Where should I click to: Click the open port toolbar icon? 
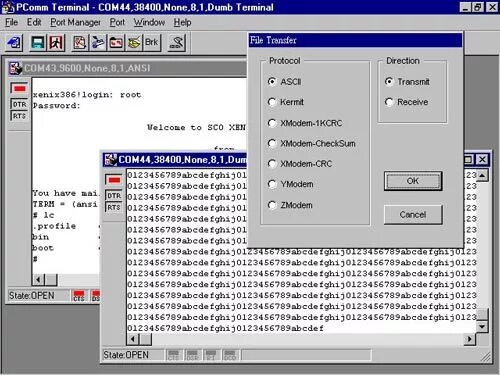14,43
